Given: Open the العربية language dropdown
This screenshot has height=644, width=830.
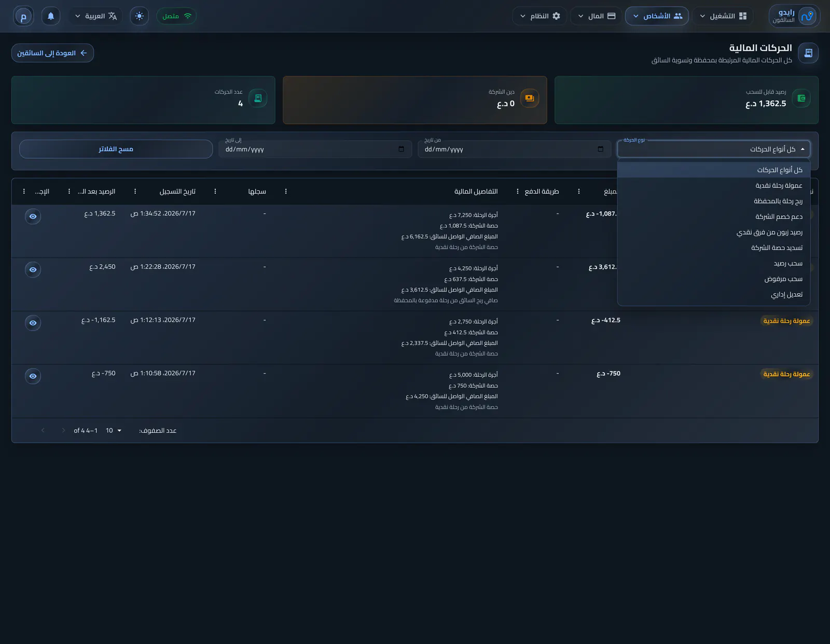Looking at the screenshot, I should coord(96,16).
